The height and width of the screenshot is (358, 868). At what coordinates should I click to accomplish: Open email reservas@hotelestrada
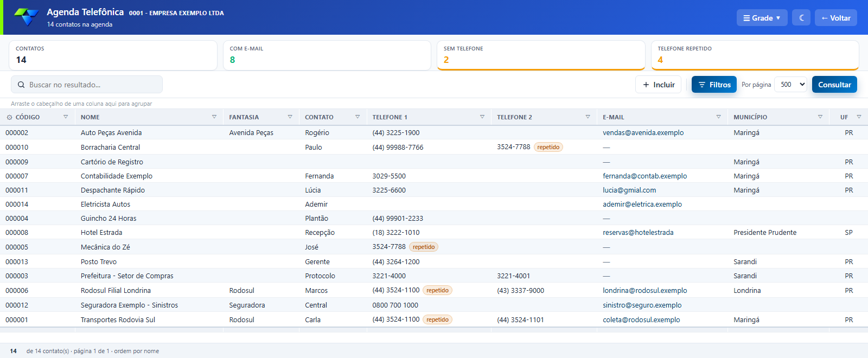(638, 232)
